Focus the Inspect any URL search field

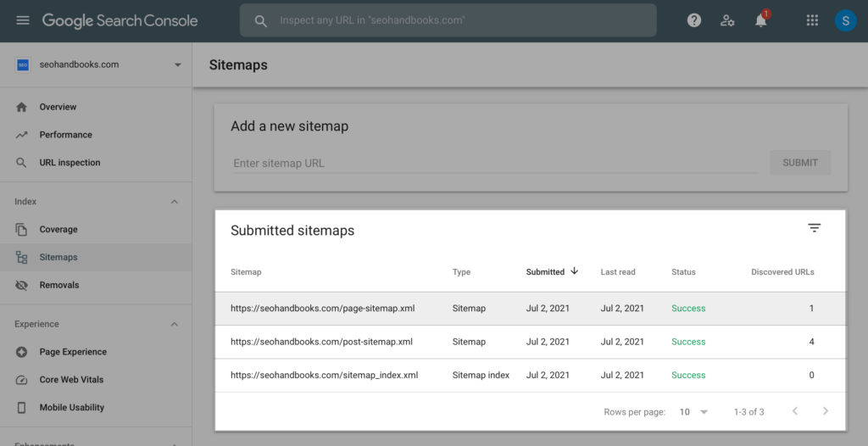(448, 20)
